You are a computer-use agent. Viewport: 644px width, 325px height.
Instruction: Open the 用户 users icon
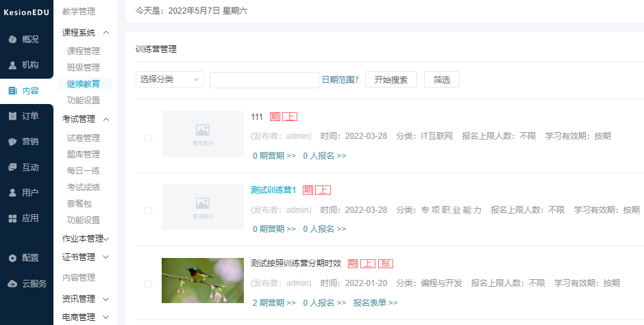tap(12, 193)
